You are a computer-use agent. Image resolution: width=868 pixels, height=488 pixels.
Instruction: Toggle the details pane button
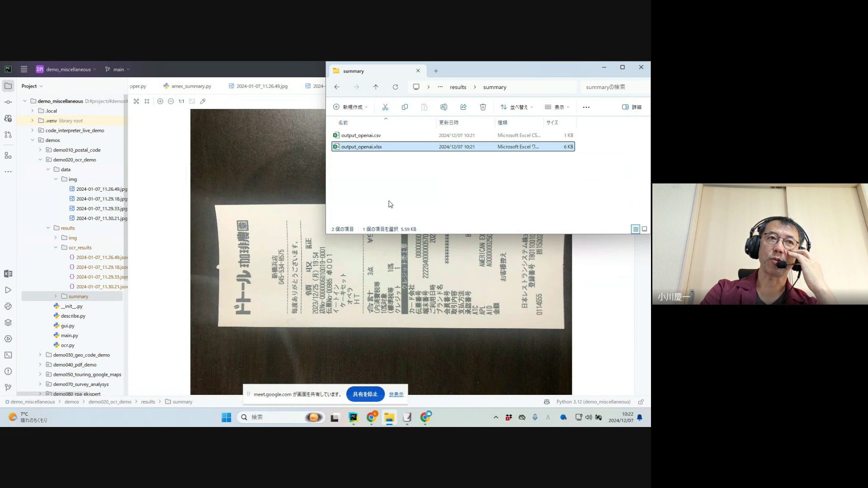(632, 107)
